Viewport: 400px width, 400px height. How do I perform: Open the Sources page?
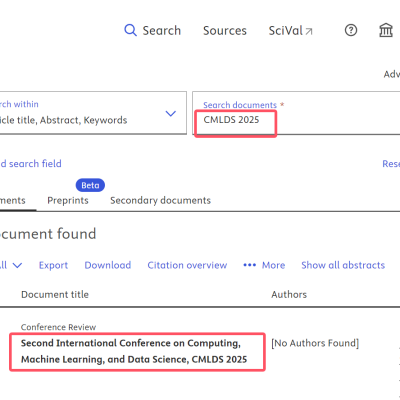pyautogui.click(x=225, y=31)
